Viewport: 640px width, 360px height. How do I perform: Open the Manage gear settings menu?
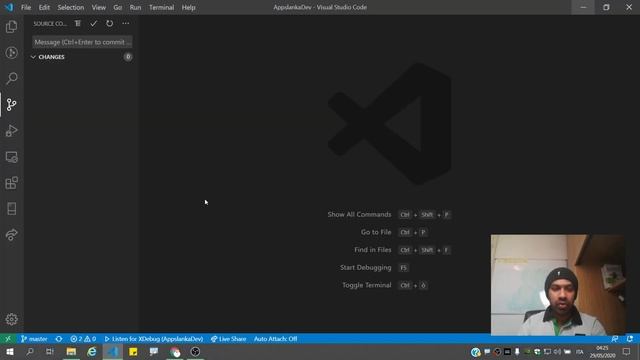click(x=11, y=319)
